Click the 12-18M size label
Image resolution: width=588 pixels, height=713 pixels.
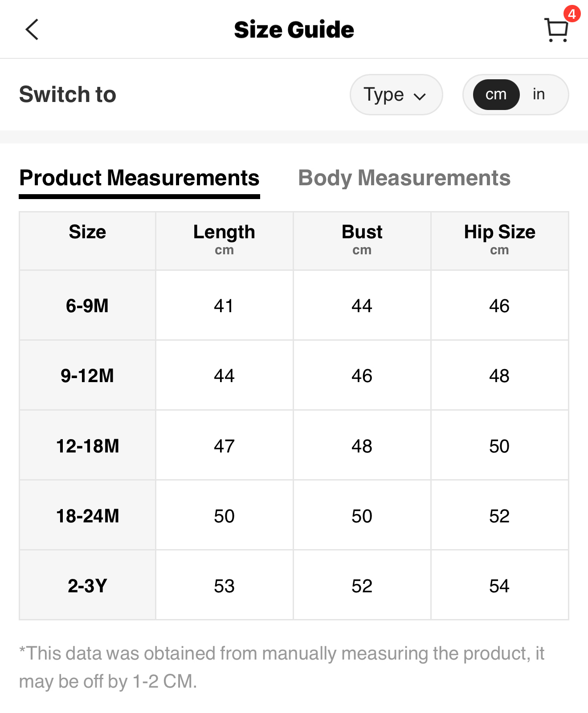tap(87, 446)
